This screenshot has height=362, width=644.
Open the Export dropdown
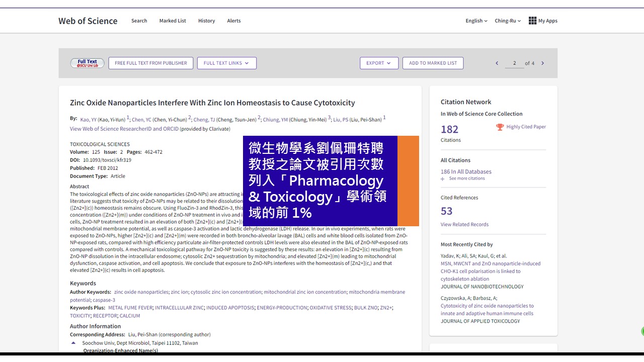click(379, 63)
